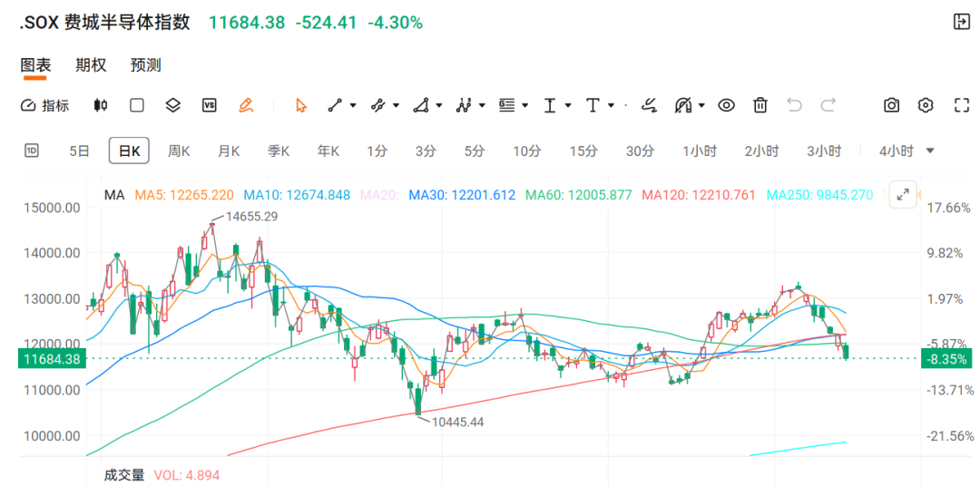
Task: Expand the trend line tool dropdown arrow
Action: click(353, 105)
